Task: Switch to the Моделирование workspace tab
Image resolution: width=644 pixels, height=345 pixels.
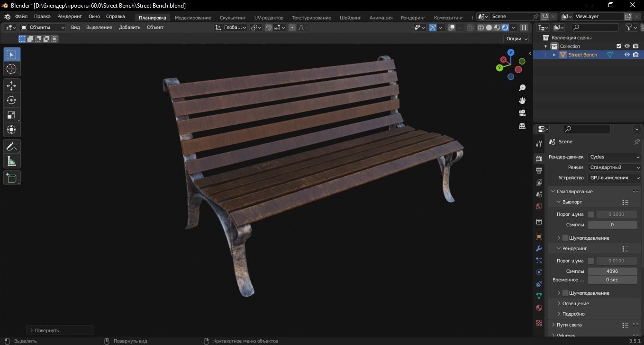Action: click(x=193, y=18)
